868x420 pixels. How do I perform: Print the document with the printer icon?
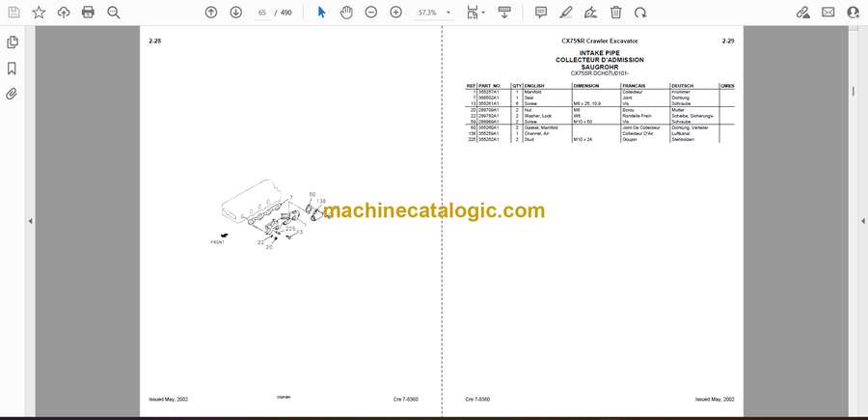(88, 13)
